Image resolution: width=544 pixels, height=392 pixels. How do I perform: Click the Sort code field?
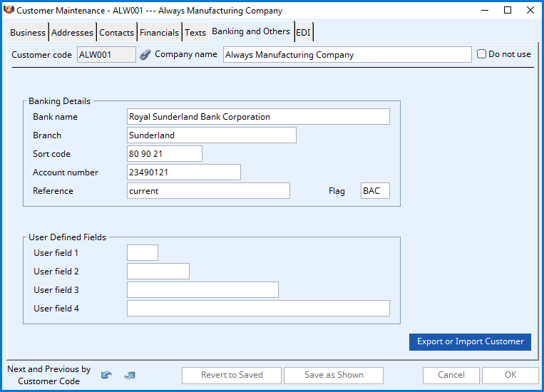click(165, 154)
